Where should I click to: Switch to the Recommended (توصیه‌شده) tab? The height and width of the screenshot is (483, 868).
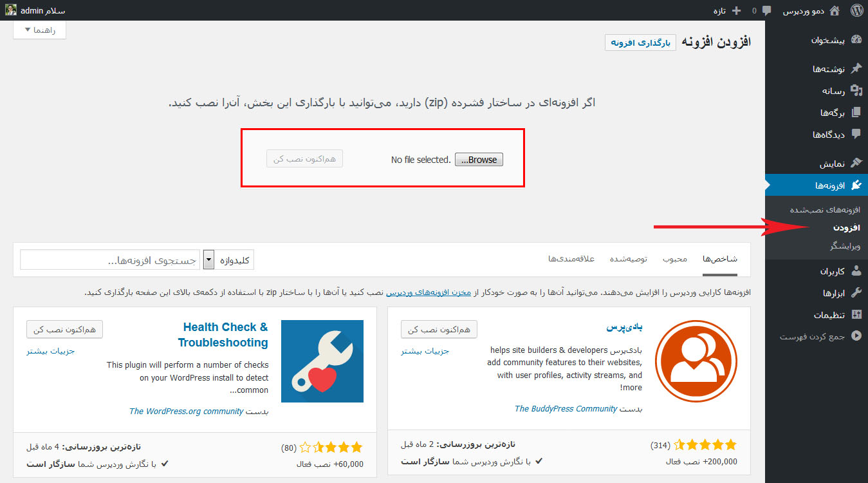[x=627, y=259]
